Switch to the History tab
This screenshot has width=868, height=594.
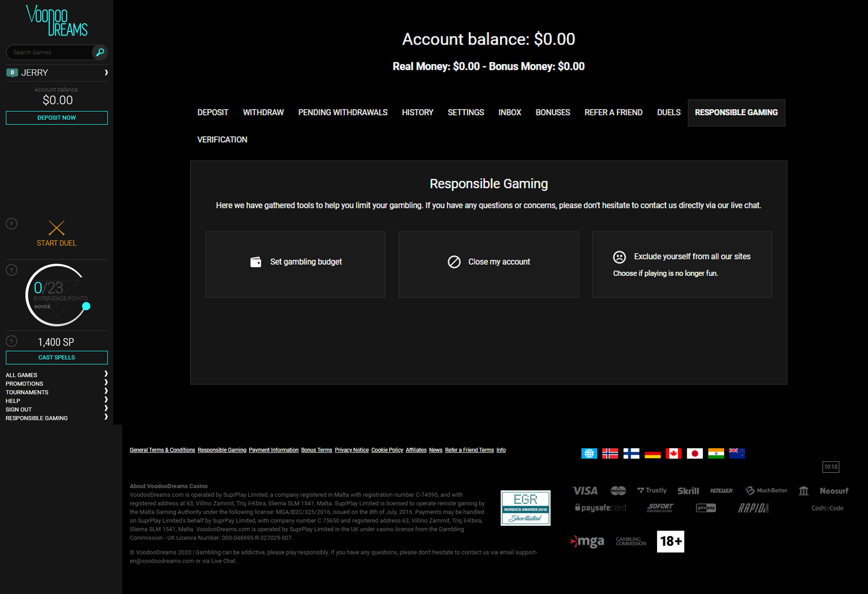[418, 113]
